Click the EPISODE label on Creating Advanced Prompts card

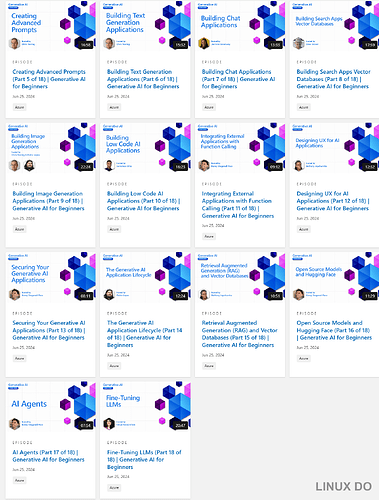click(x=22, y=62)
